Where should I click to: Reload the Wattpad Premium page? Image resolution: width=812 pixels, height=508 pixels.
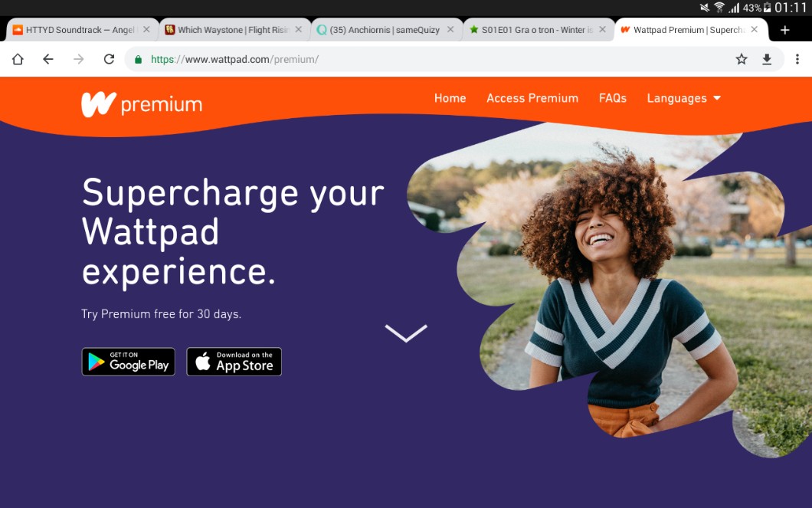coord(109,59)
